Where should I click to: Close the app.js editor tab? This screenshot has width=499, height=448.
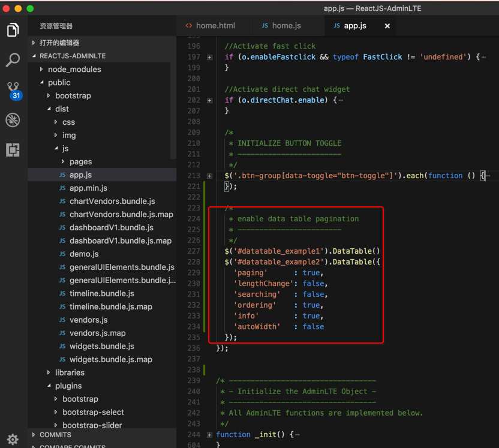[387, 26]
